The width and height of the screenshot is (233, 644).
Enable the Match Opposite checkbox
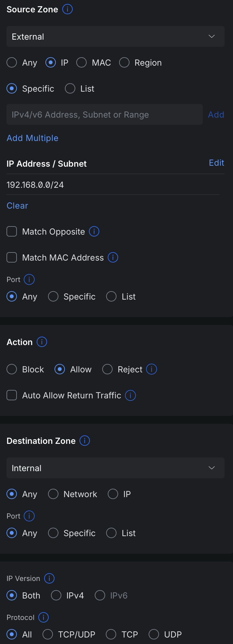(x=12, y=232)
